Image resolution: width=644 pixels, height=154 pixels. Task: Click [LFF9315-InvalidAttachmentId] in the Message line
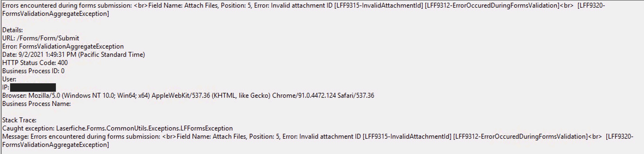tap(407, 137)
